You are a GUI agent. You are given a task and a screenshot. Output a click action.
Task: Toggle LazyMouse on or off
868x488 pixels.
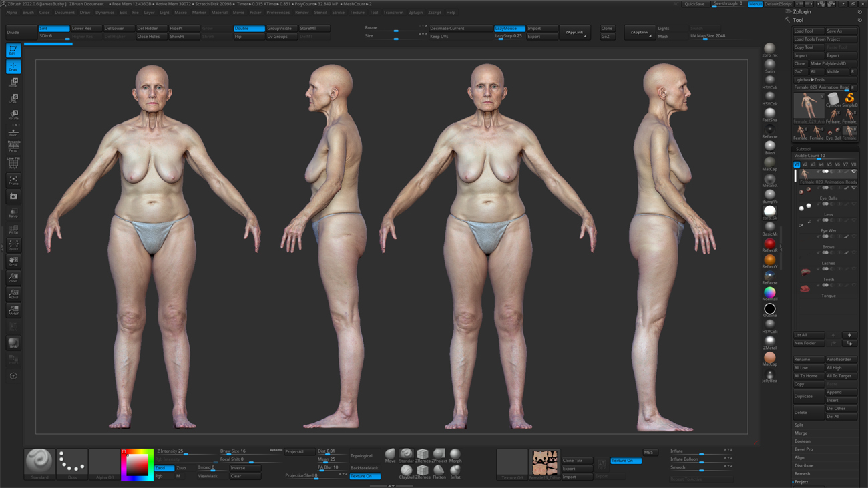point(509,29)
